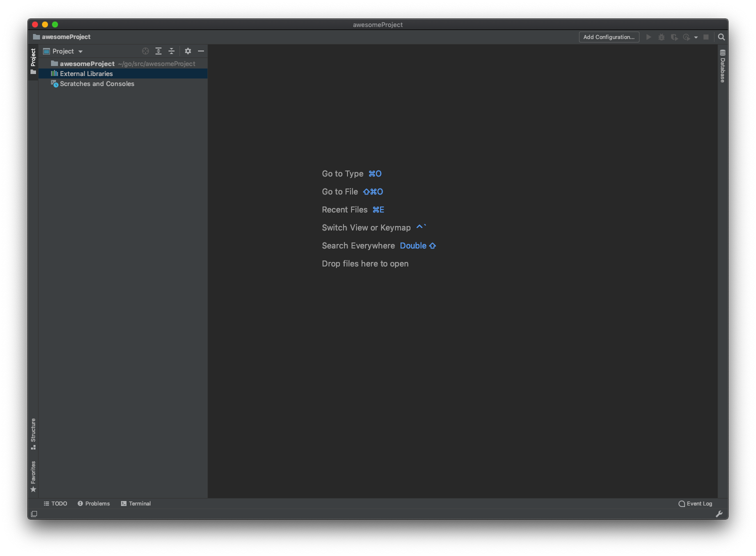Open the Terminal tool window tab
756x556 pixels.
click(x=135, y=503)
